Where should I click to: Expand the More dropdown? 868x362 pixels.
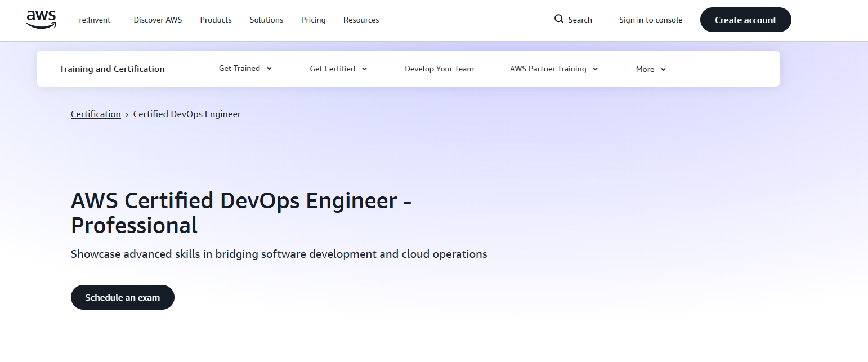pos(651,69)
